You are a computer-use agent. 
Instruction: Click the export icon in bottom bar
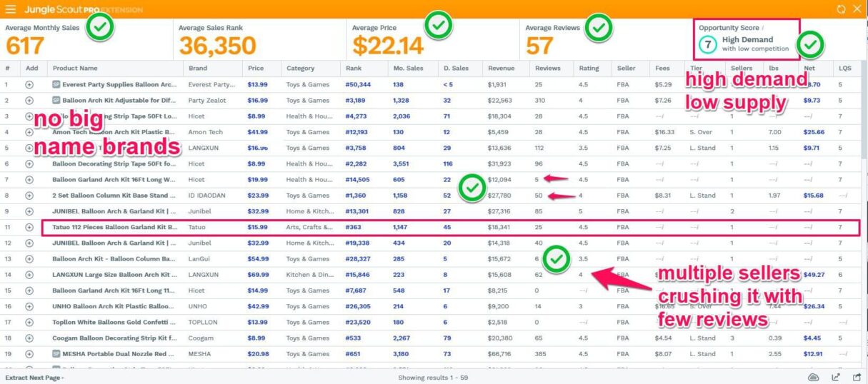tap(836, 377)
